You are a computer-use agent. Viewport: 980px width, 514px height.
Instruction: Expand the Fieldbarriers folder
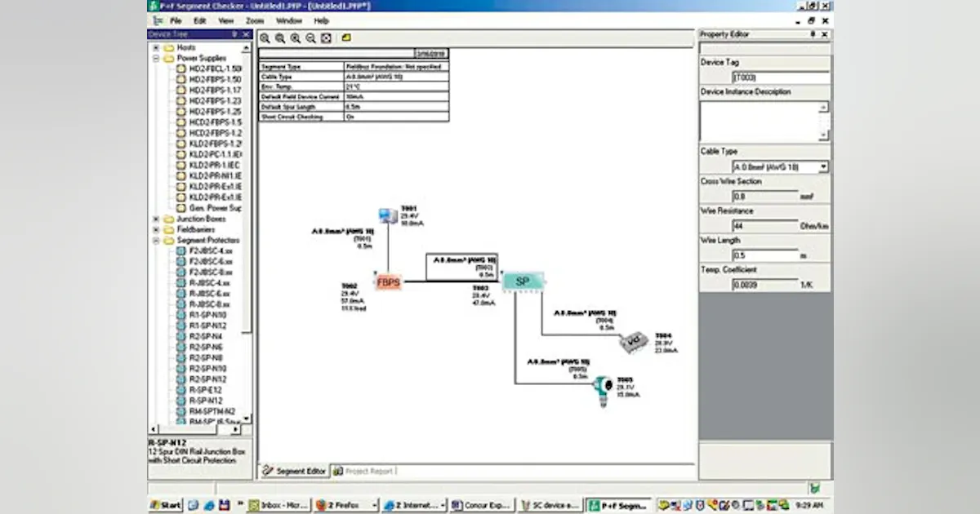156,229
